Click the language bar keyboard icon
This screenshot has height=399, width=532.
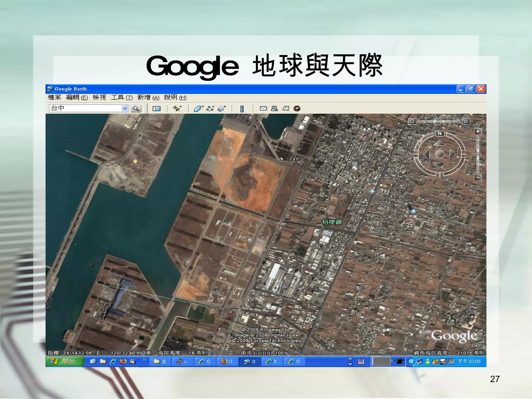click(361, 361)
